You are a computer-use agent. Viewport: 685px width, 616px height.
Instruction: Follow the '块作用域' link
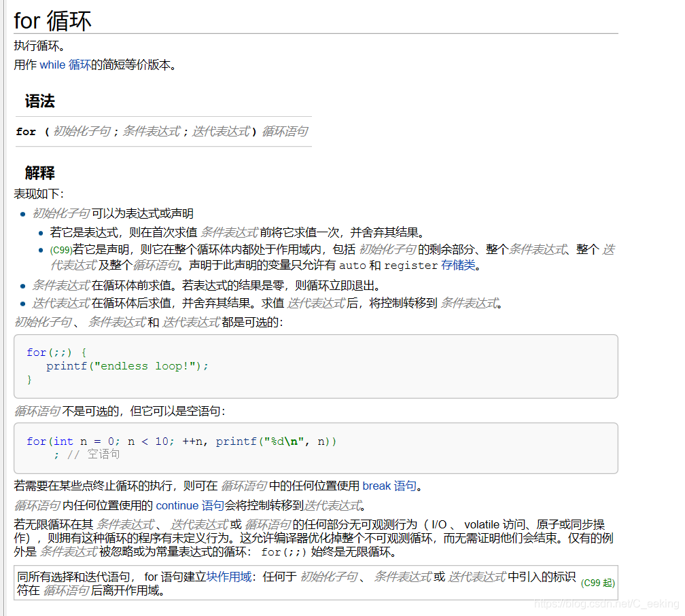tap(229, 577)
